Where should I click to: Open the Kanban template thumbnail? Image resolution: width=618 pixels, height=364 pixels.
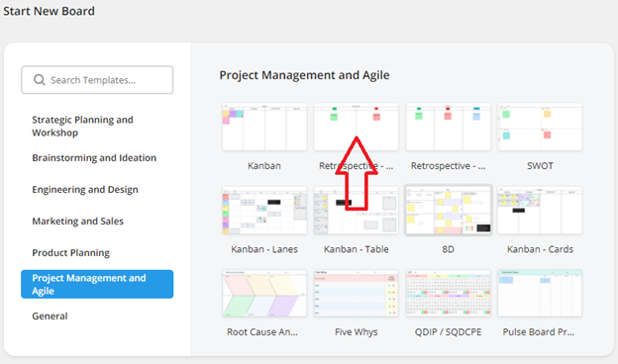264,127
